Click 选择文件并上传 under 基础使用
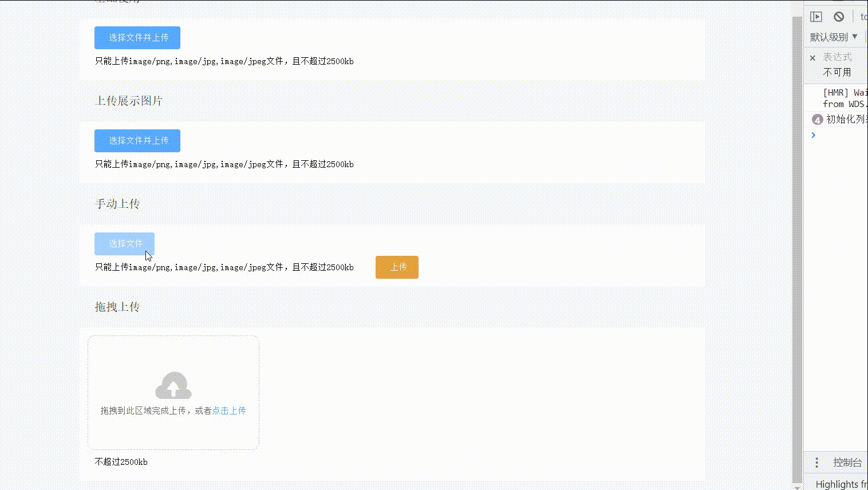The width and height of the screenshot is (868, 490). (137, 38)
